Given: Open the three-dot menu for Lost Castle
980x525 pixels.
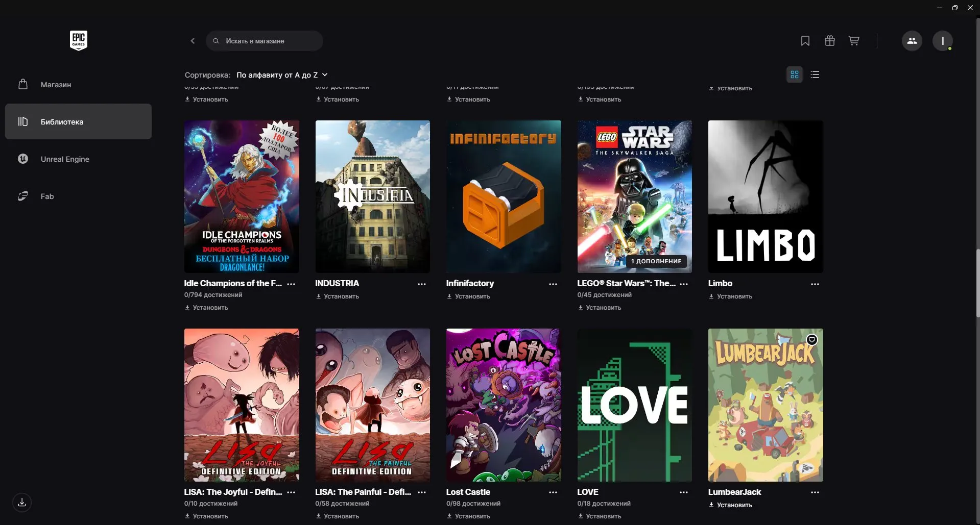Looking at the screenshot, I should pyautogui.click(x=553, y=492).
